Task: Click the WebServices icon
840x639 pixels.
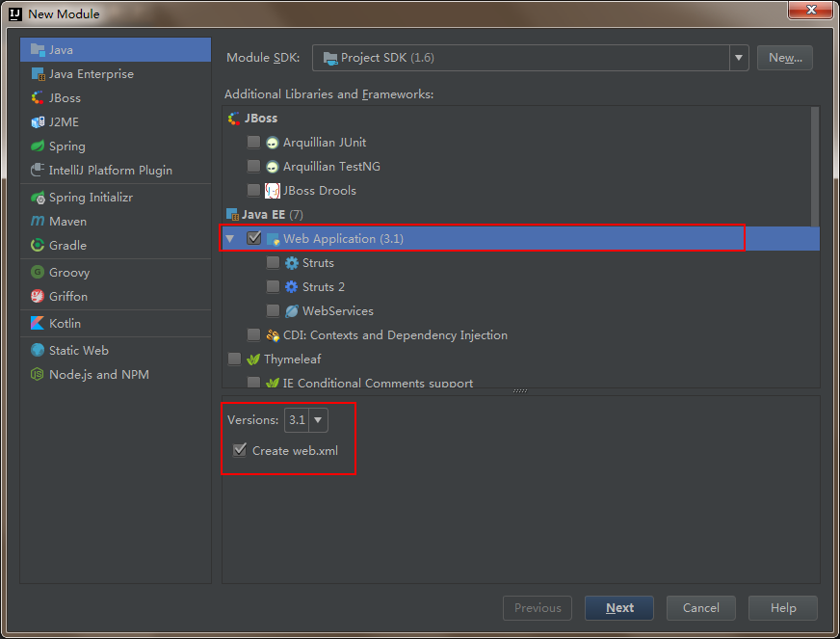Action: (x=292, y=311)
